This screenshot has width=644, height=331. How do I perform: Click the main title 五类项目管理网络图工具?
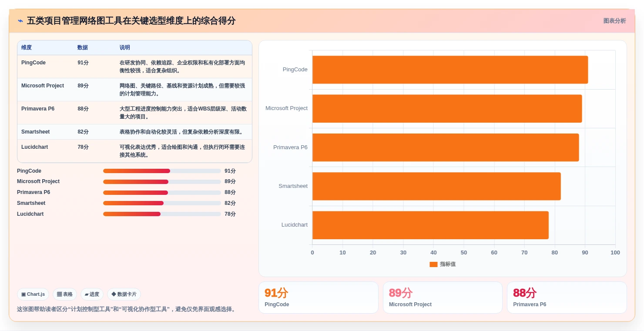(x=131, y=21)
